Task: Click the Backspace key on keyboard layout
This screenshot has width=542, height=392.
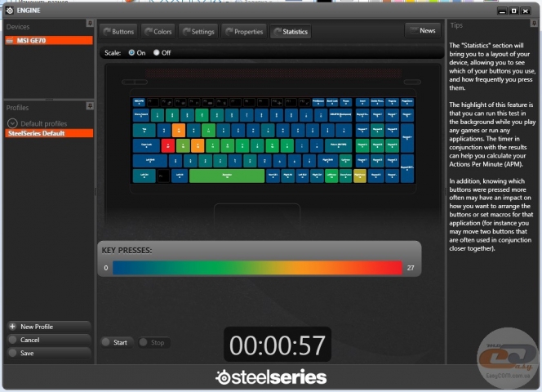Action: (x=340, y=115)
